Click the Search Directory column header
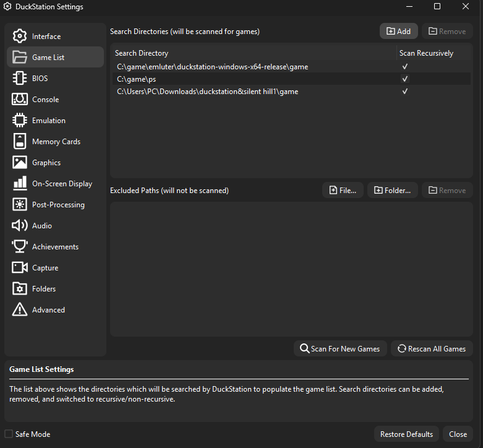This screenshot has width=483, height=448. (x=254, y=53)
